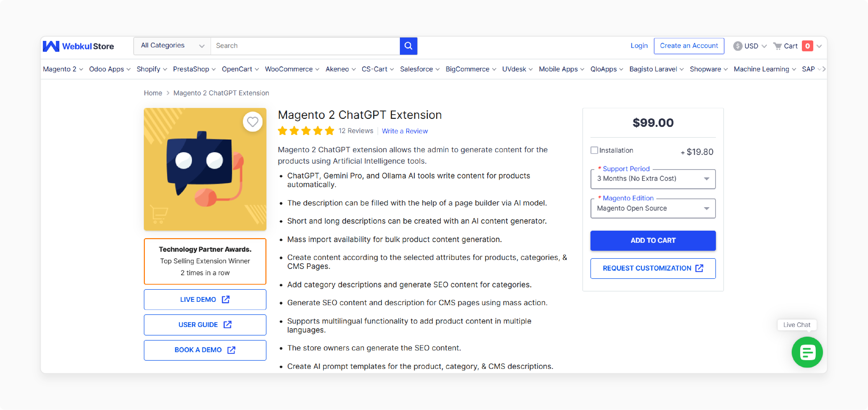Click the $99.00 price text
The height and width of the screenshot is (410, 868).
653,123
